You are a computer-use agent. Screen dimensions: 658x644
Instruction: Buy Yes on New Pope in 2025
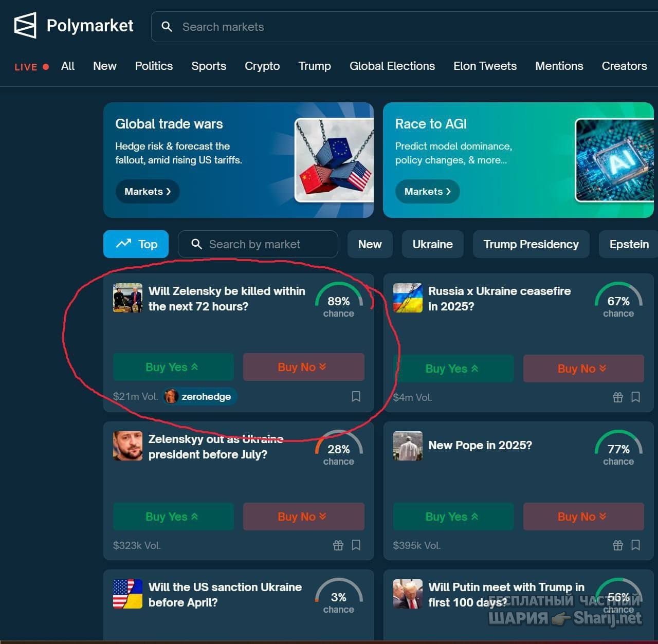453,517
